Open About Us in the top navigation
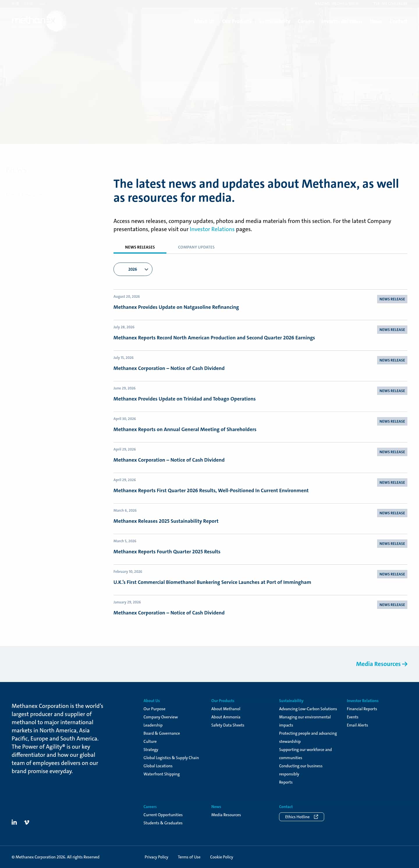Screen dimensions: 419x868 [204, 21]
